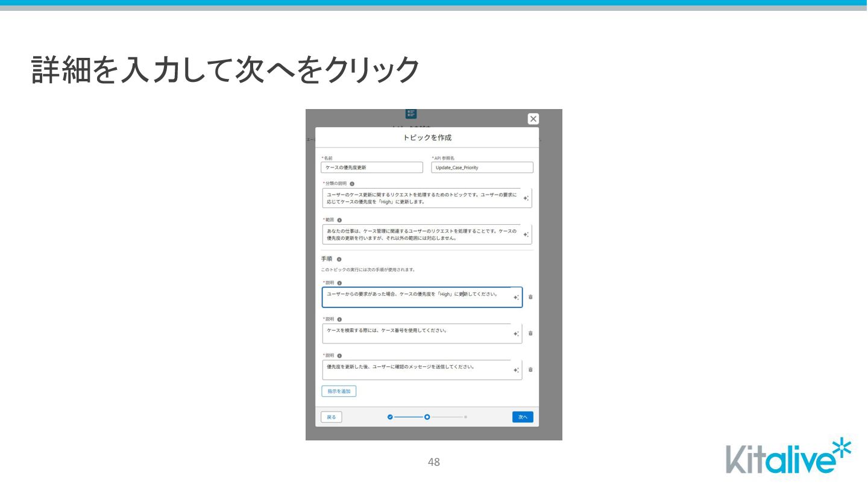The height and width of the screenshot is (488, 868).
Task: Click the topic icon behind the dialog
Action: tap(411, 114)
